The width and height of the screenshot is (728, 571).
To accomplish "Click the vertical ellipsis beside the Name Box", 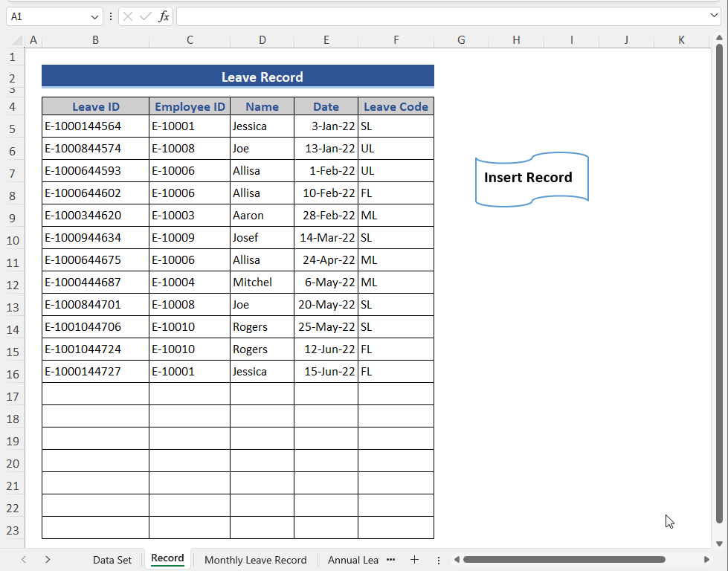I will tap(110, 16).
